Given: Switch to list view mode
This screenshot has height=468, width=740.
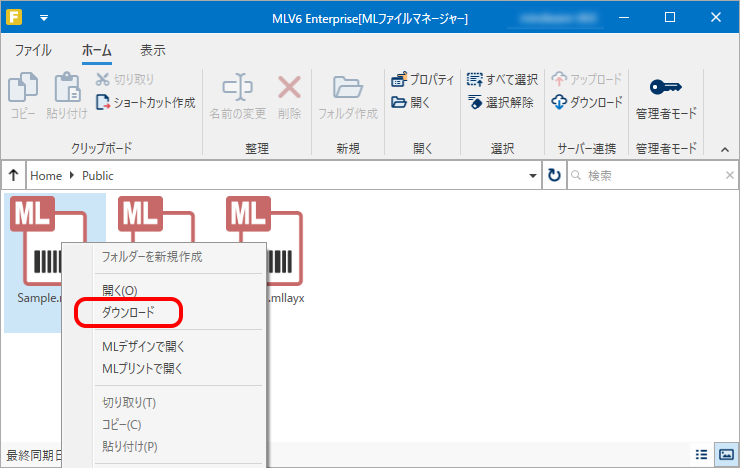Looking at the screenshot, I should pyautogui.click(x=701, y=455).
